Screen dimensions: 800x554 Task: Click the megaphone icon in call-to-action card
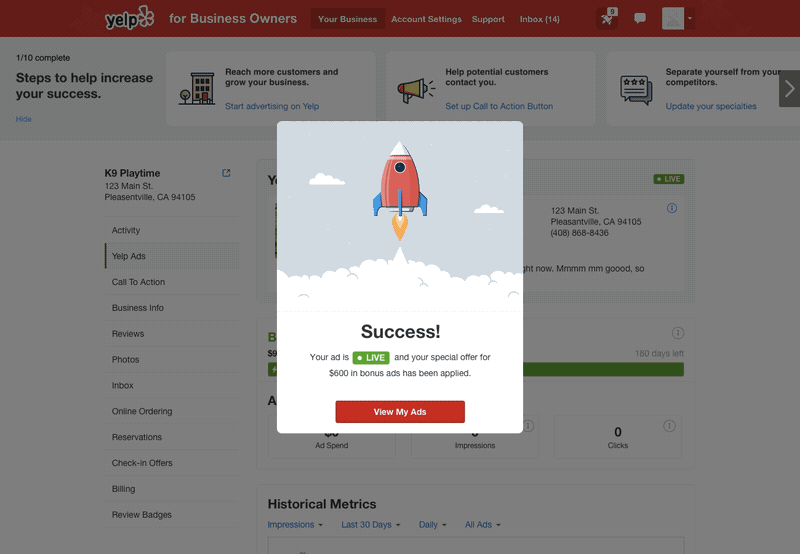(416, 90)
